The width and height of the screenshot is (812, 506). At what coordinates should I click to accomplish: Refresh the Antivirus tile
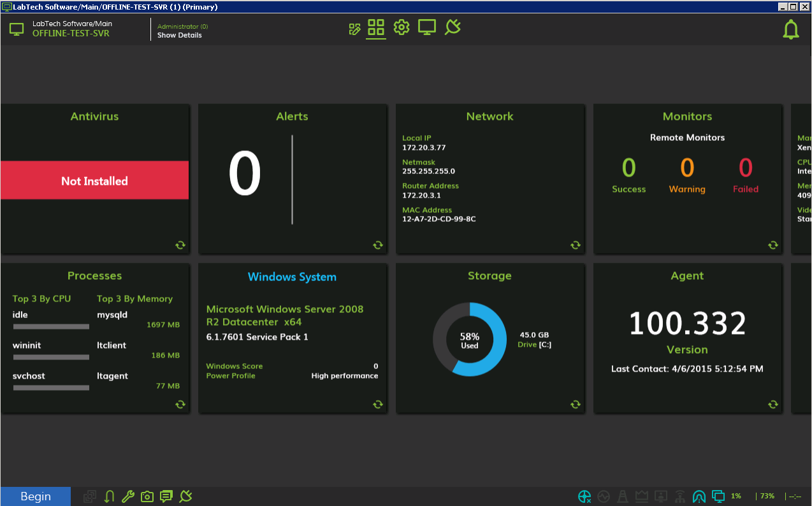(x=180, y=245)
